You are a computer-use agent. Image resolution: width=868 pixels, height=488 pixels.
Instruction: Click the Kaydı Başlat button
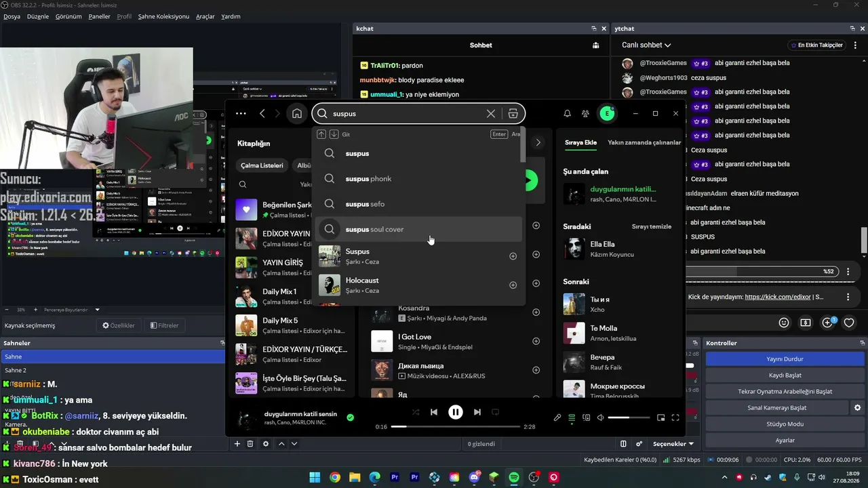[785, 375]
